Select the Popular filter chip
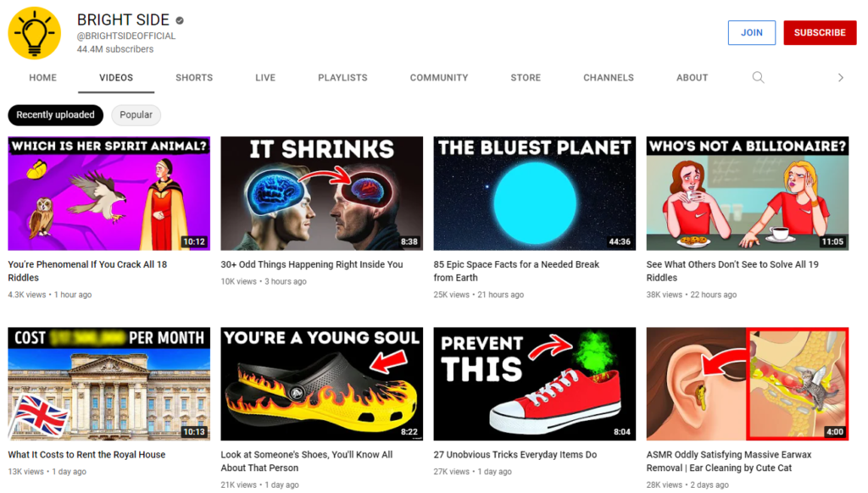This screenshot has height=493, width=868. [136, 115]
